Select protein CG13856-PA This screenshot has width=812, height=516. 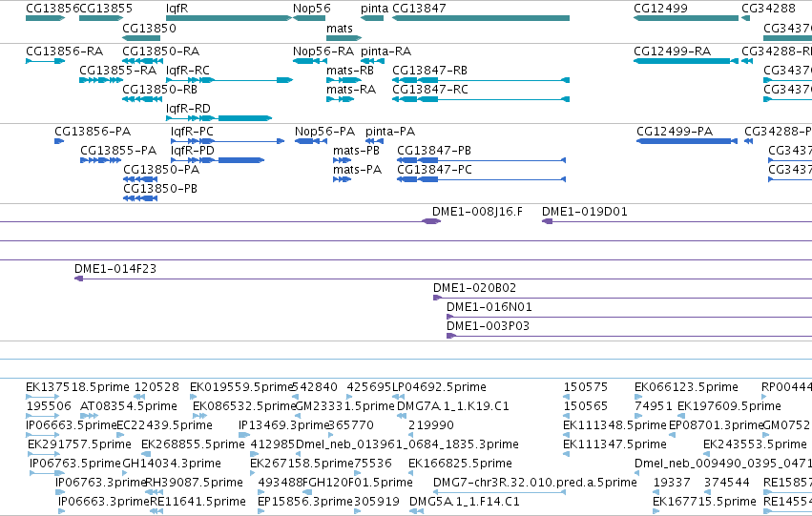[x=59, y=141]
